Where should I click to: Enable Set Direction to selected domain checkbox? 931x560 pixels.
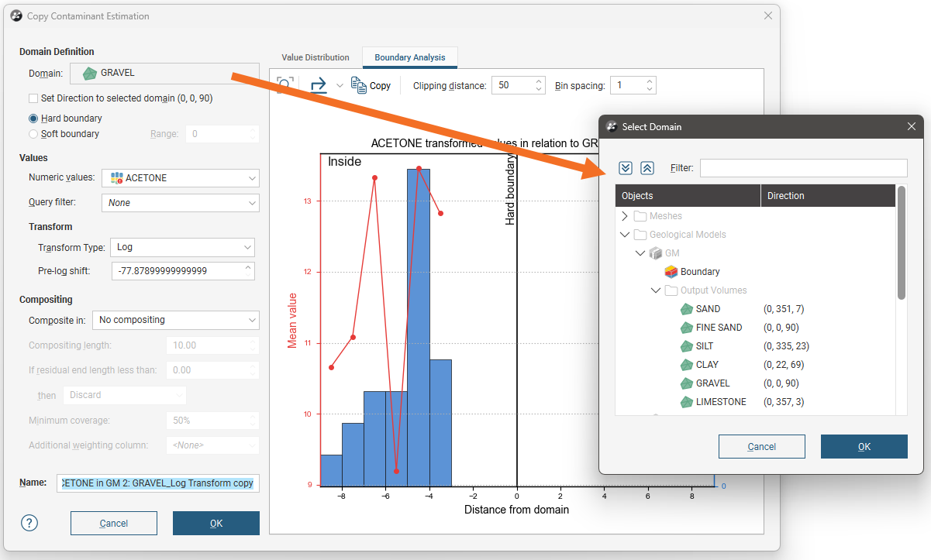[x=33, y=98]
